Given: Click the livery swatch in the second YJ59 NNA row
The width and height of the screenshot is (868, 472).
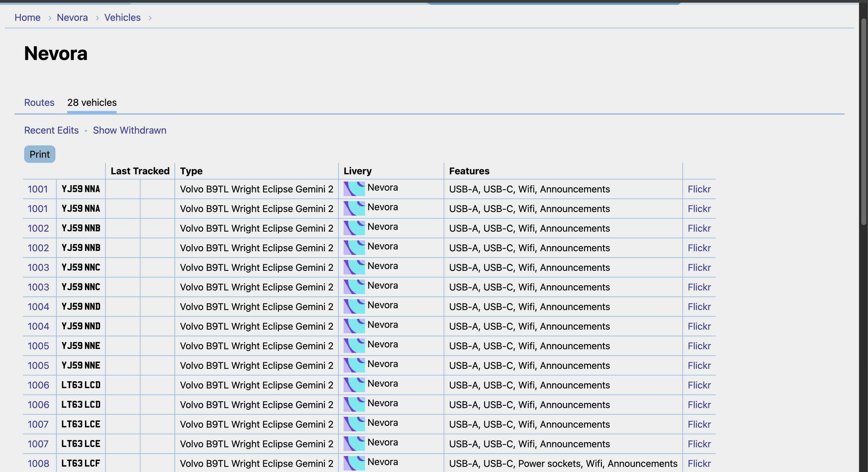Looking at the screenshot, I should click(354, 208).
